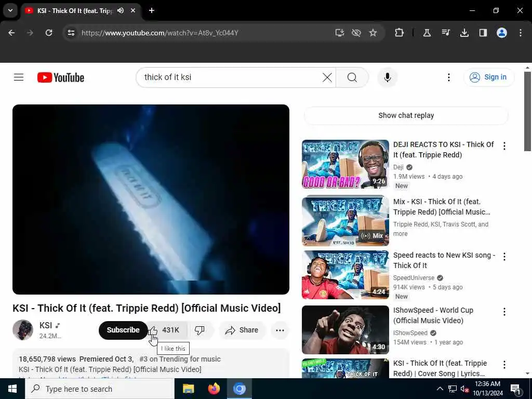The height and width of the screenshot is (399, 532).
Task: Dislike this video
Action: coord(200,330)
